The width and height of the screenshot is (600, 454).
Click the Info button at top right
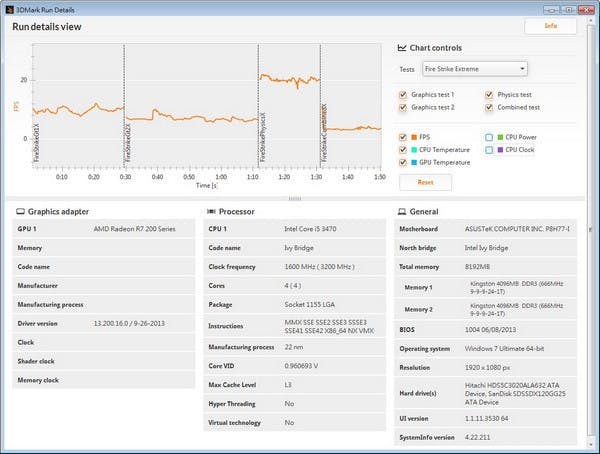coord(550,27)
